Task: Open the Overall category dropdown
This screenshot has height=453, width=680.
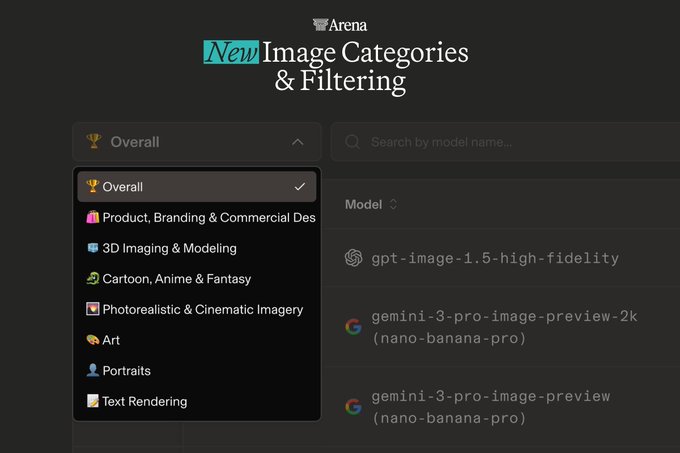Action: click(196, 142)
